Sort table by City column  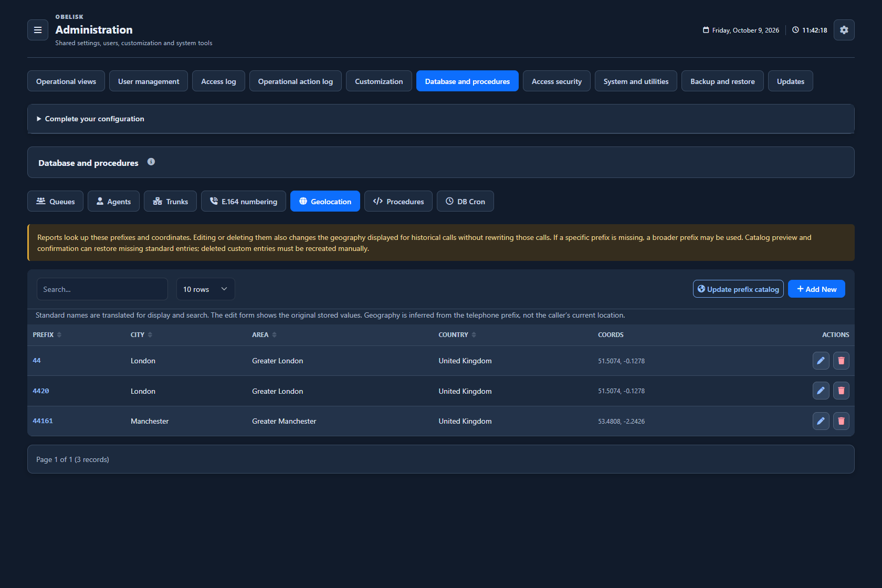[x=141, y=335]
